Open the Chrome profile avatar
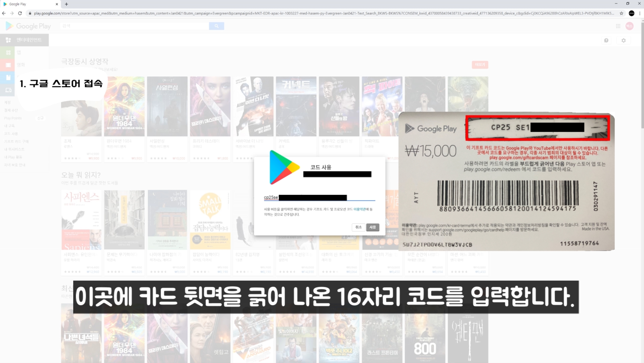 631,13
